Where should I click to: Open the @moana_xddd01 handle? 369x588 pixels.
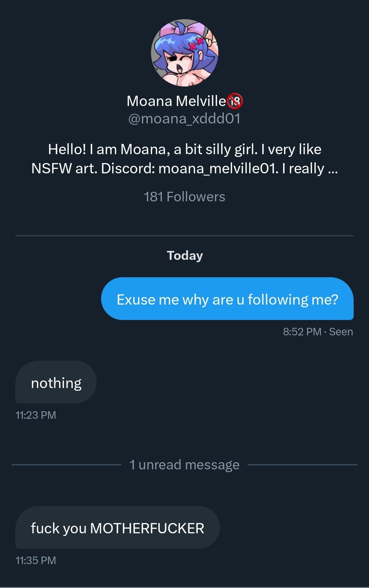click(184, 119)
